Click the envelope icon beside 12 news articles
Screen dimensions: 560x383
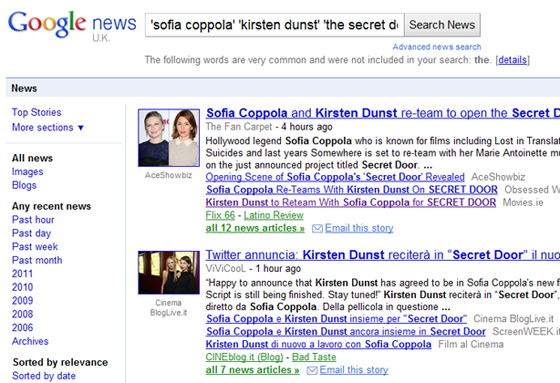click(x=317, y=228)
